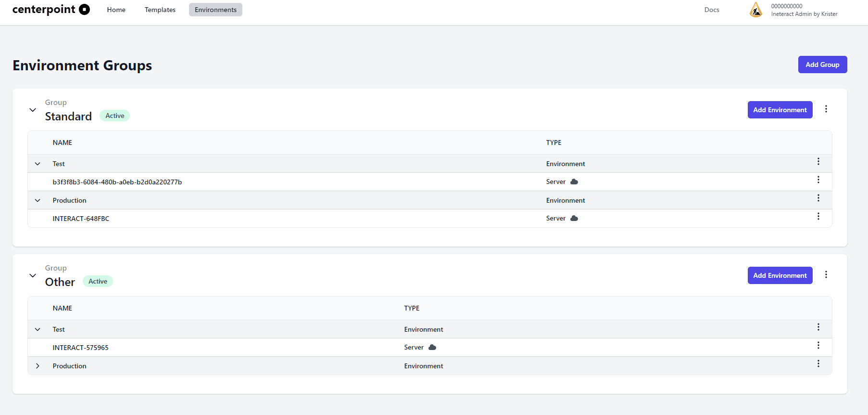868x415 pixels.
Task: Click the Add Group button
Action: point(822,65)
